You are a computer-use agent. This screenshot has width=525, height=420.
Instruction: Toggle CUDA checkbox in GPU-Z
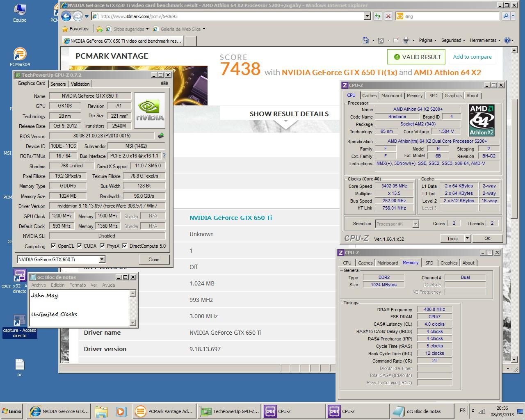(x=79, y=246)
